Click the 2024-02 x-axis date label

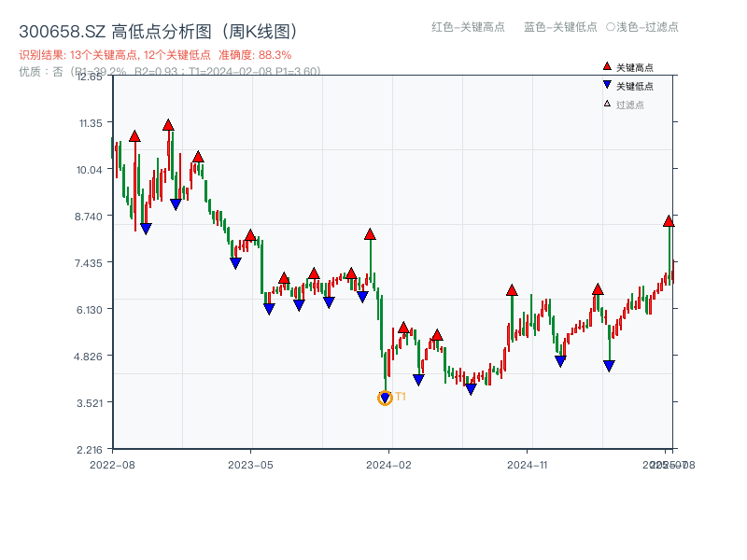pyautogui.click(x=388, y=464)
